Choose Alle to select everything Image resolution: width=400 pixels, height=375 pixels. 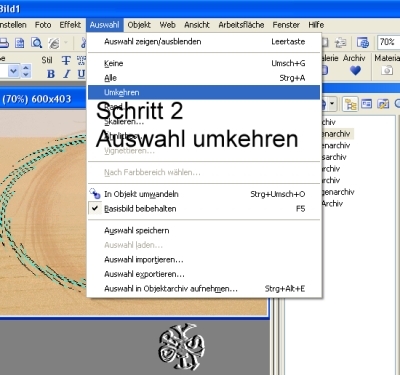[204, 78]
